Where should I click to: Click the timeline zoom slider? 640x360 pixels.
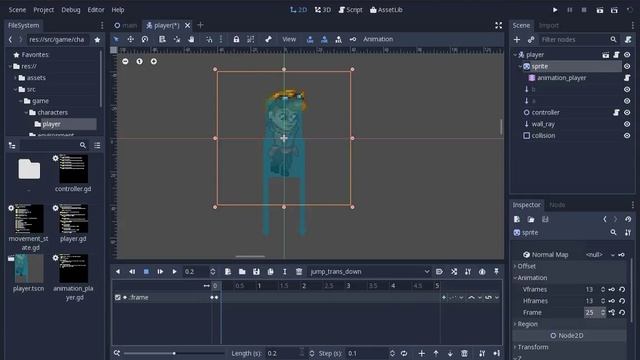pyautogui.click(x=174, y=353)
